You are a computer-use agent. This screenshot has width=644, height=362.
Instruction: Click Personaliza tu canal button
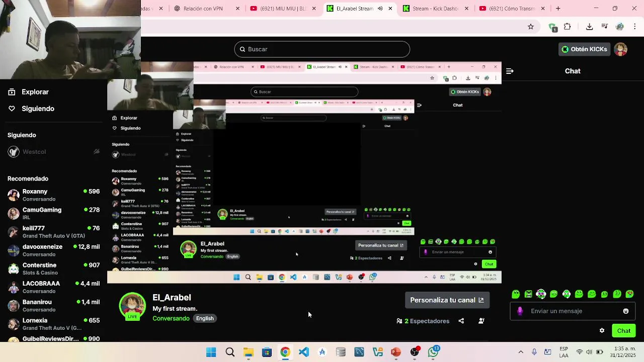447,300
